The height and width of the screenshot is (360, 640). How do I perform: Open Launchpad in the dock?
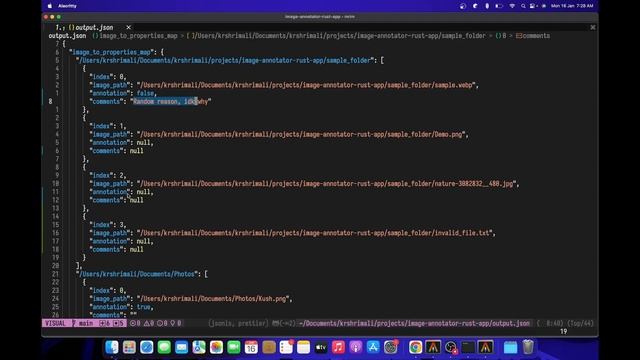point(129,347)
